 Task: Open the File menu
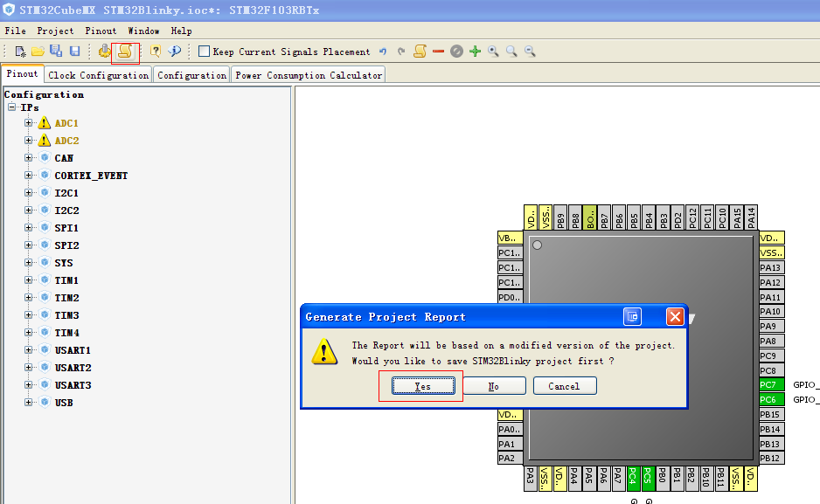[15, 31]
